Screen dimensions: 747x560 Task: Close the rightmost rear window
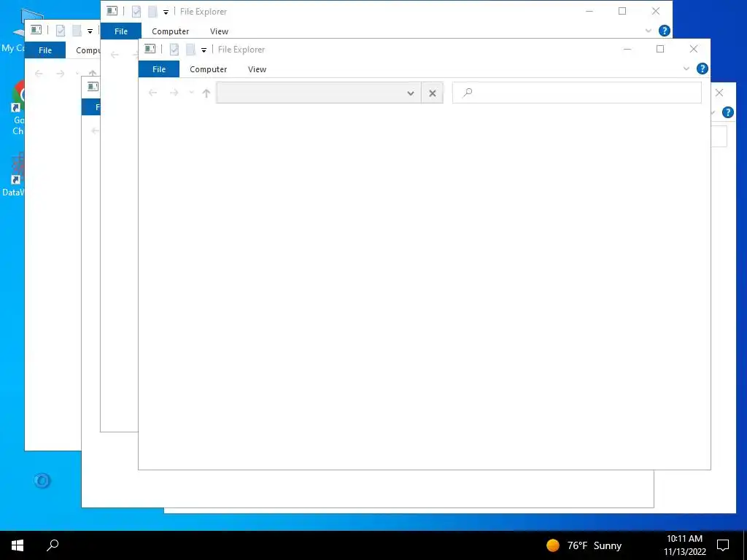(719, 93)
